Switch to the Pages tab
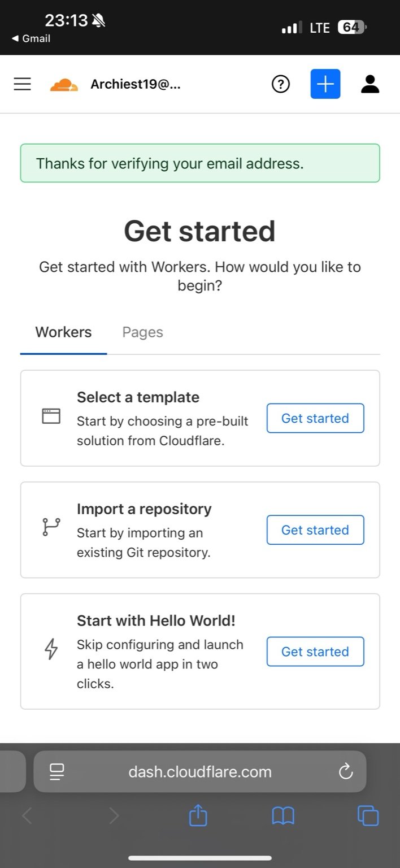 pyautogui.click(x=142, y=332)
